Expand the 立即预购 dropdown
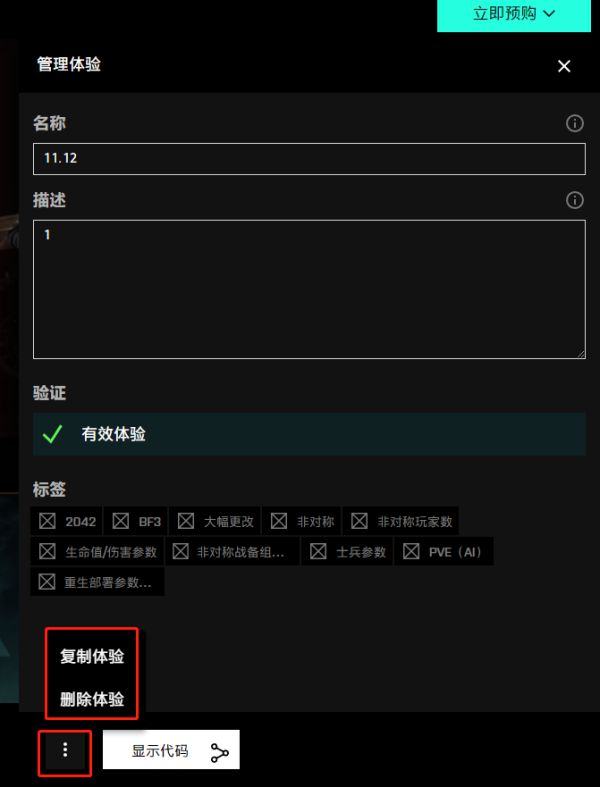 tap(514, 14)
